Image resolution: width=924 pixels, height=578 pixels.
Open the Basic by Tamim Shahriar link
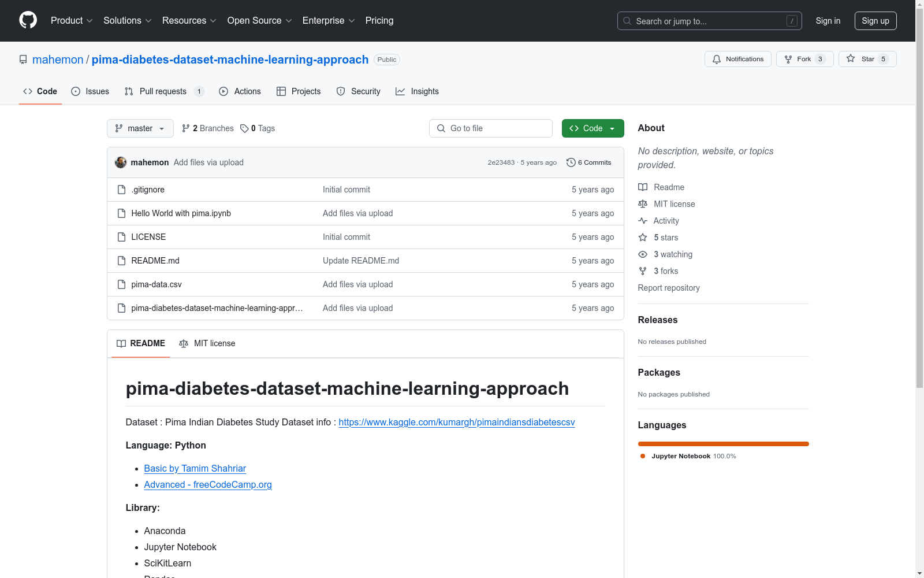point(195,468)
